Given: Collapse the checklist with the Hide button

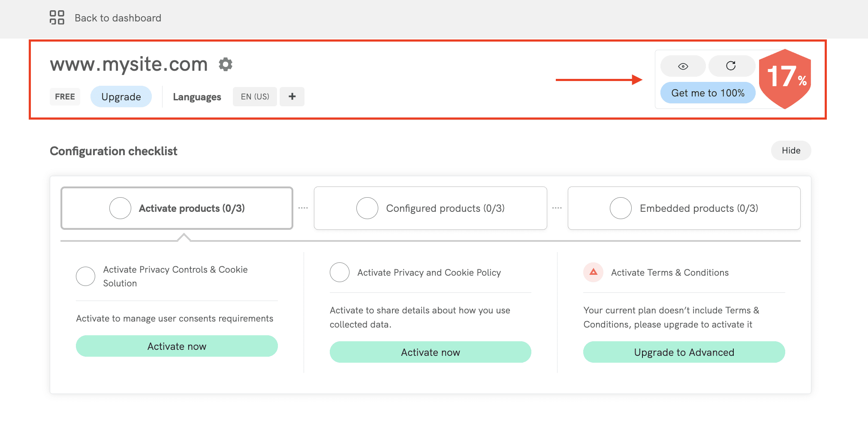Looking at the screenshot, I should tap(790, 150).
